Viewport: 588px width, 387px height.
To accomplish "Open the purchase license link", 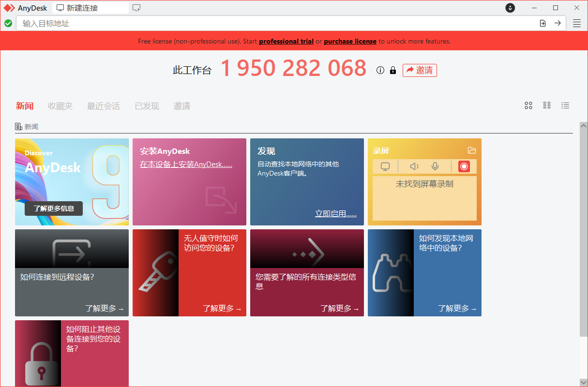I will click(x=350, y=41).
